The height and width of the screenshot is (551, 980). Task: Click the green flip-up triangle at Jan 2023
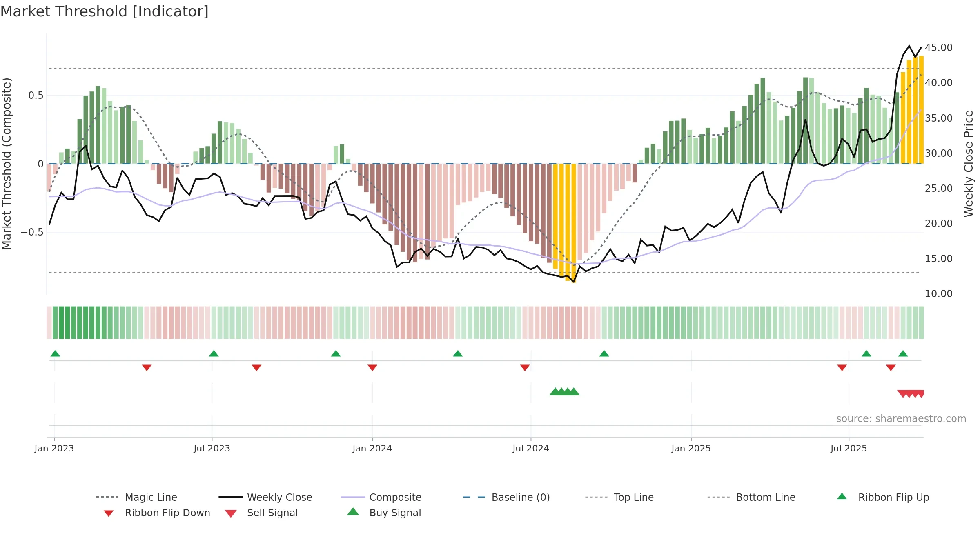click(x=55, y=353)
